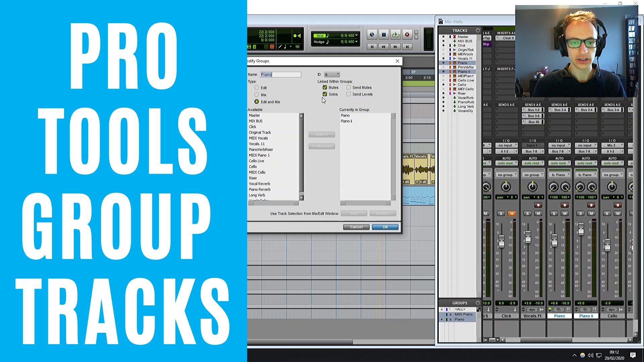Select the Mix radio button in Modify Groups
The image size is (644, 362).
point(257,95)
